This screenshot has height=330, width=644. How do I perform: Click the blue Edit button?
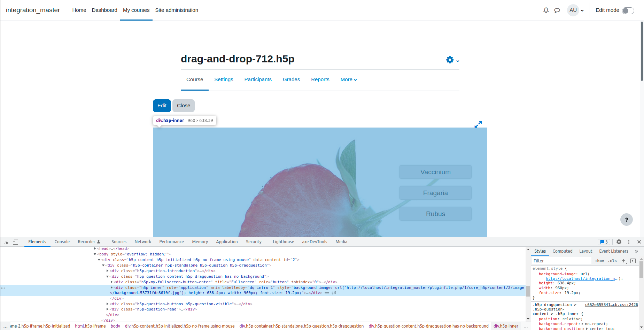click(x=162, y=106)
